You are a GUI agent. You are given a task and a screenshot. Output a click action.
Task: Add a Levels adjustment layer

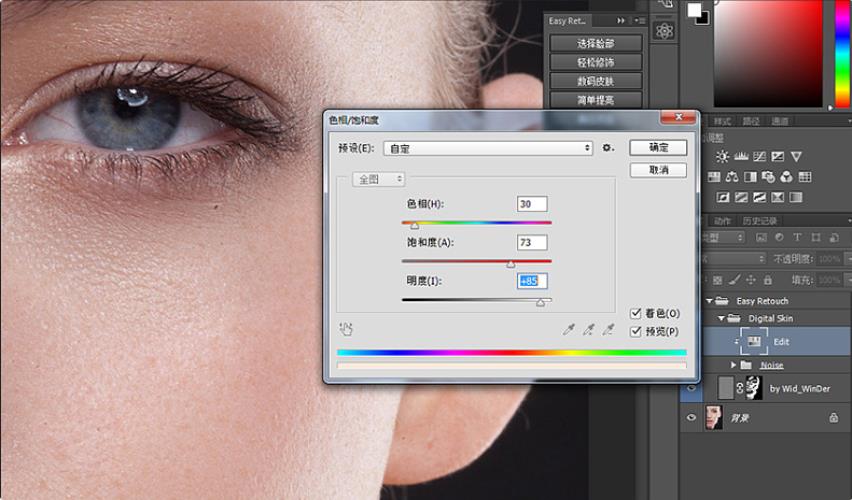pyautogui.click(x=741, y=157)
